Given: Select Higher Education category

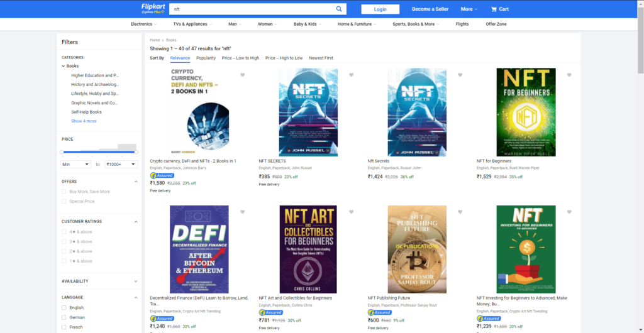Looking at the screenshot, I should 95,75.
